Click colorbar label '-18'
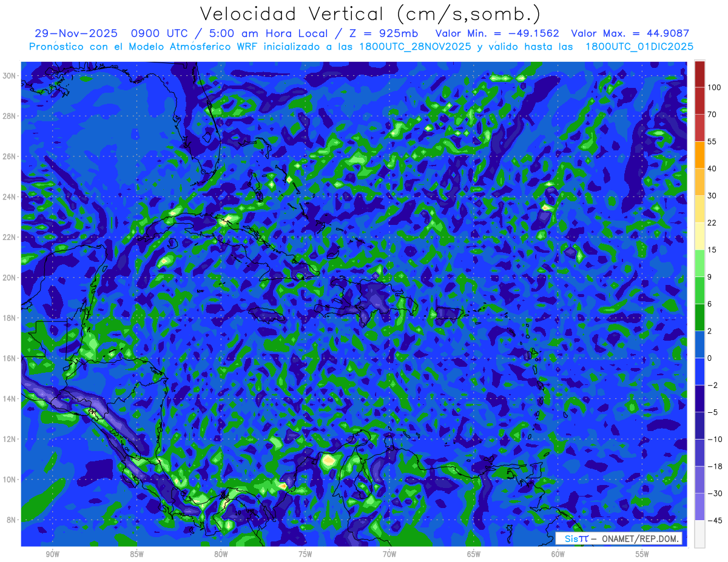728x562 pixels. (x=714, y=466)
